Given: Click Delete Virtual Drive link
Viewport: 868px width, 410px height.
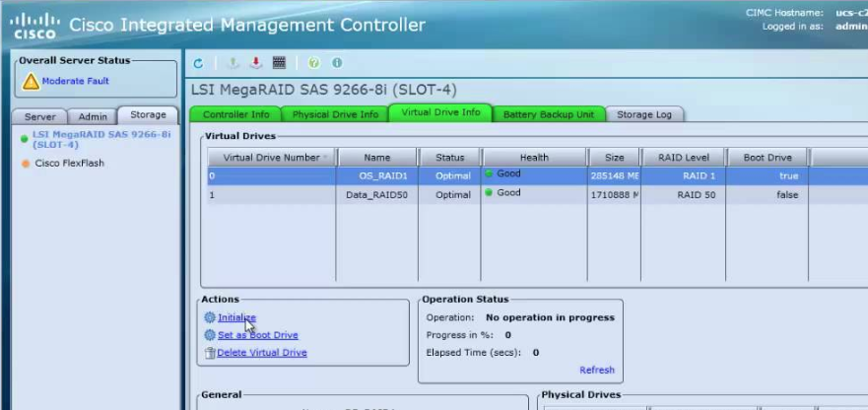Looking at the screenshot, I should pos(262,353).
